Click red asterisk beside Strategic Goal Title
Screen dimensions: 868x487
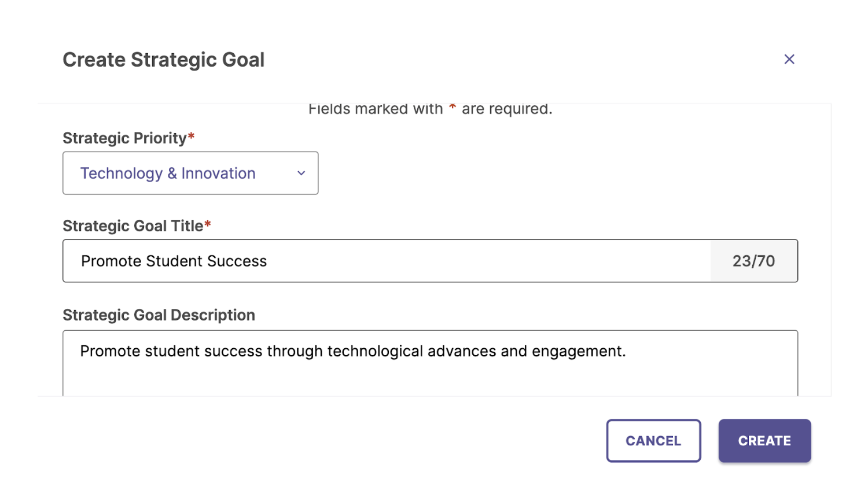pyautogui.click(x=207, y=224)
